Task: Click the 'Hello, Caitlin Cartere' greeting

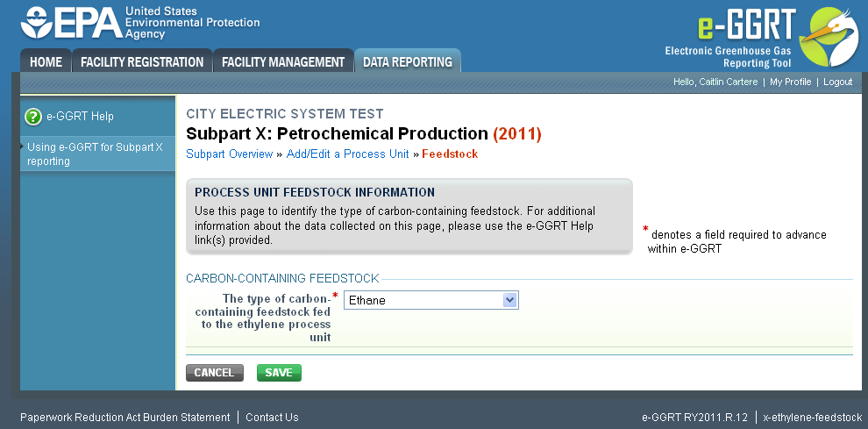Action: [x=715, y=82]
